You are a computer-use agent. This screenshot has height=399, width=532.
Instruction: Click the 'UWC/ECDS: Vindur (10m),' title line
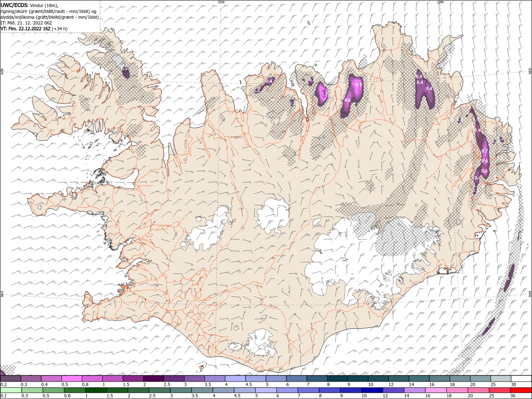tap(30, 5)
